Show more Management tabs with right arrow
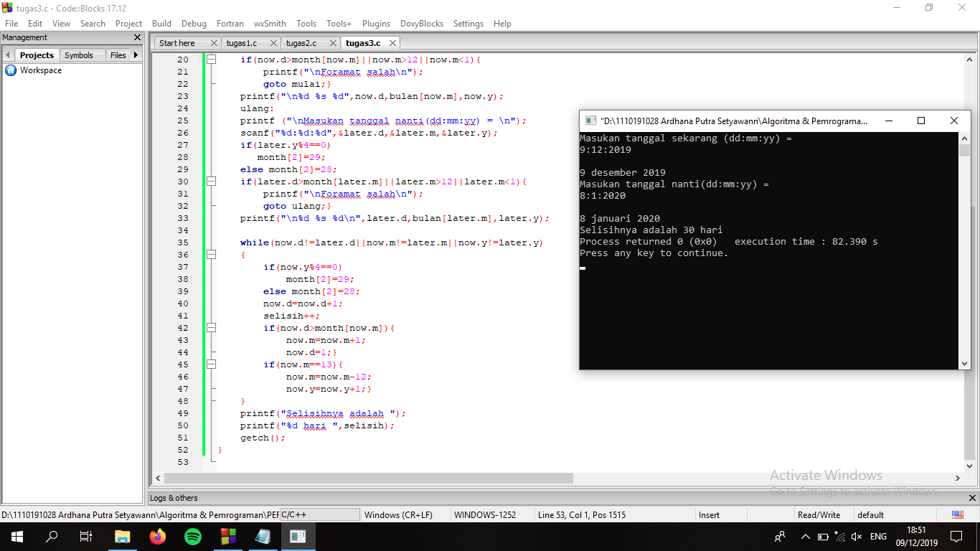This screenshot has width=980, height=551. 136,55
